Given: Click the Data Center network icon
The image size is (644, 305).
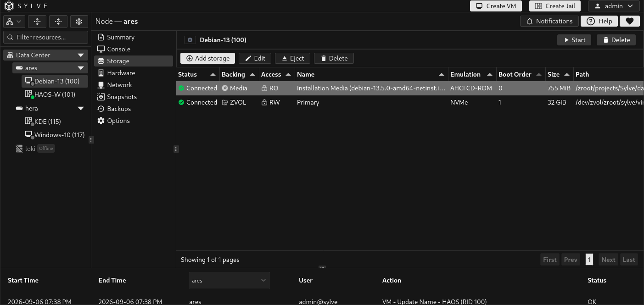Looking at the screenshot, I should point(10,55).
